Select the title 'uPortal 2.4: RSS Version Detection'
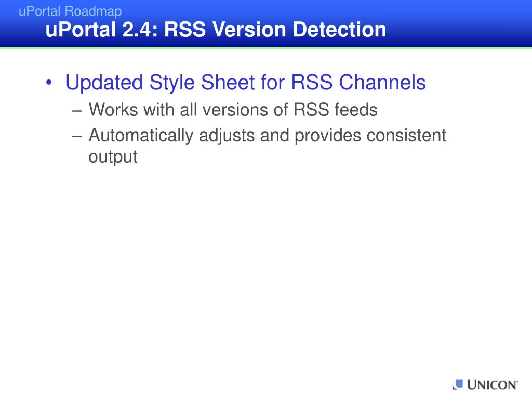This screenshot has height=399, width=532. point(216,29)
